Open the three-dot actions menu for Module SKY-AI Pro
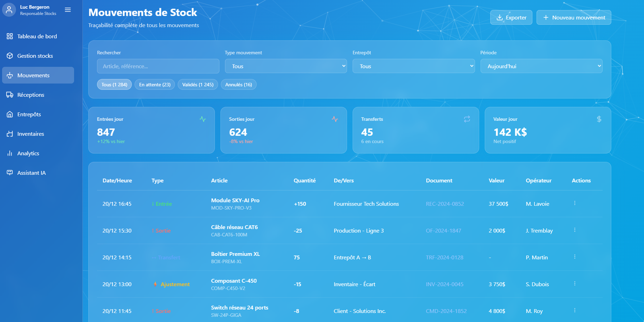The image size is (644, 322). click(x=574, y=203)
